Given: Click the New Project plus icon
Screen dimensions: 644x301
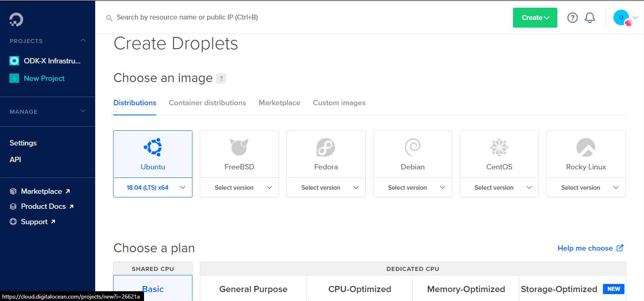Looking at the screenshot, I should click(x=14, y=78).
